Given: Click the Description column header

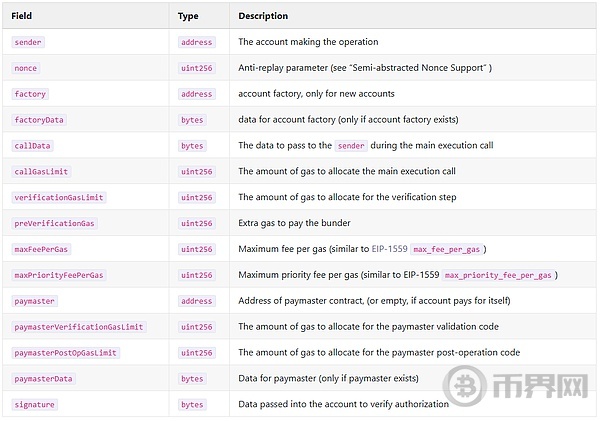Looking at the screenshot, I should [x=263, y=16].
